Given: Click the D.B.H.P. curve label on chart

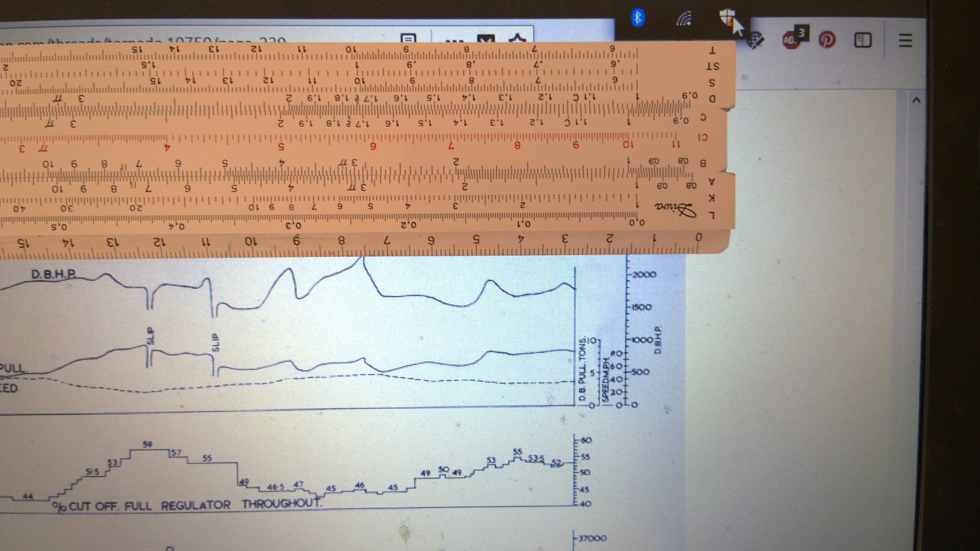Looking at the screenshot, I should [x=53, y=275].
